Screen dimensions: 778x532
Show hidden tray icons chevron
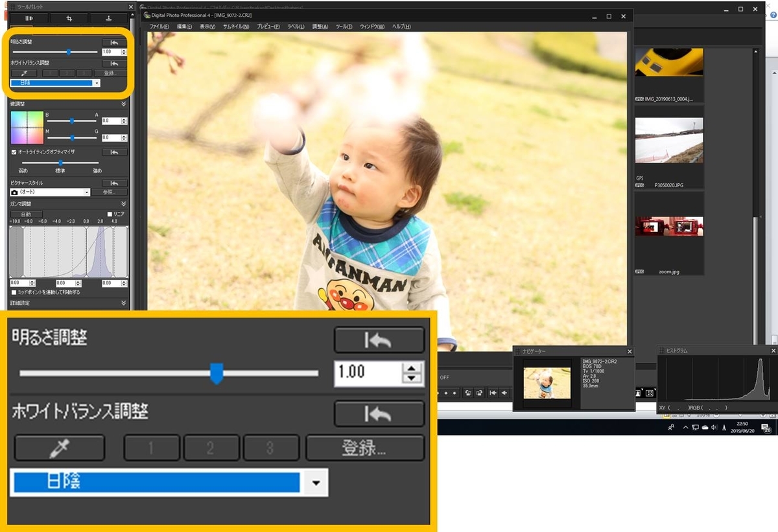685,428
